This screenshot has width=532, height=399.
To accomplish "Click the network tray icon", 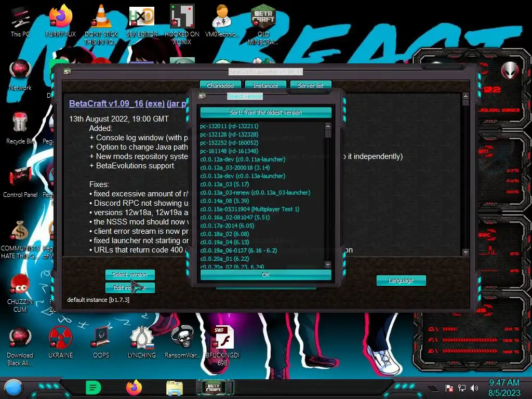I will 462,388.
